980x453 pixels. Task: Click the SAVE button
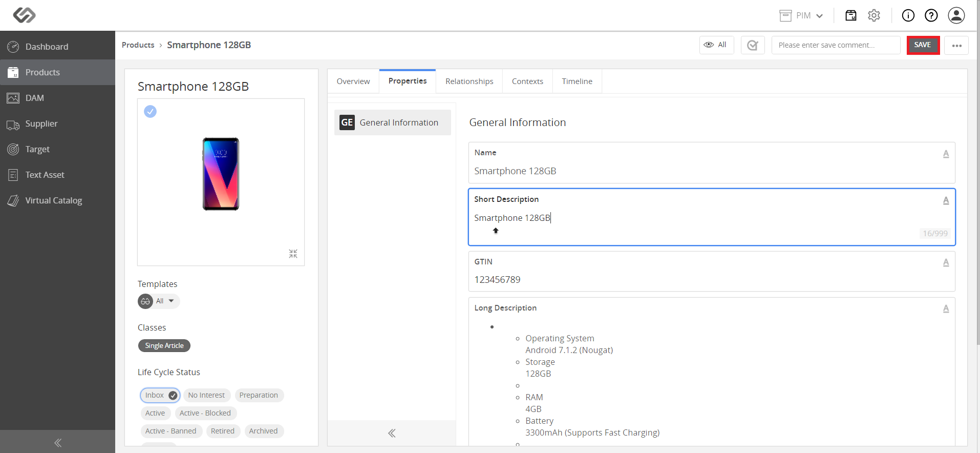click(x=923, y=45)
